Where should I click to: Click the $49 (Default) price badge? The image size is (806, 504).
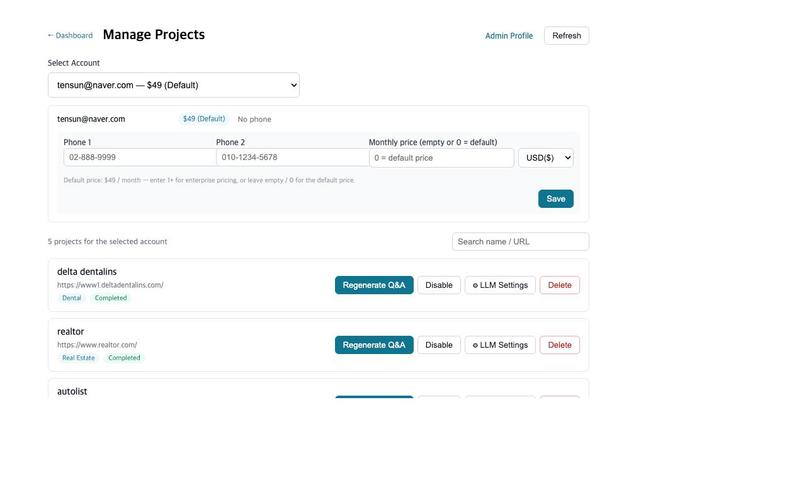pos(204,119)
